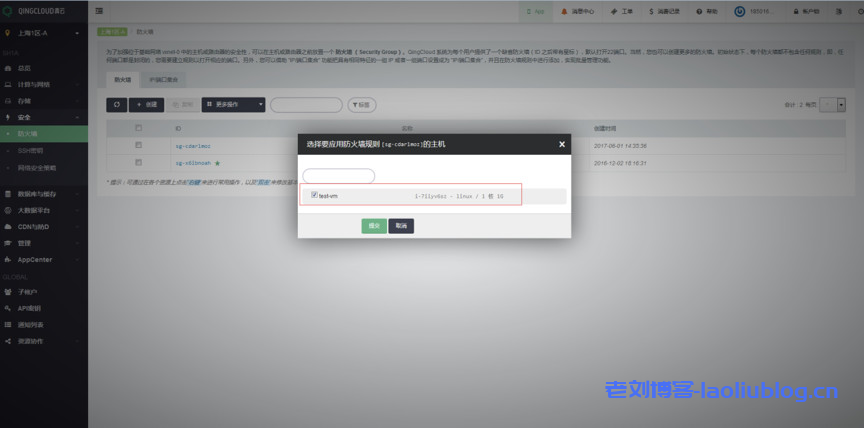Open the 工单 ticket page
The height and width of the screenshot is (428, 864).
point(622,12)
